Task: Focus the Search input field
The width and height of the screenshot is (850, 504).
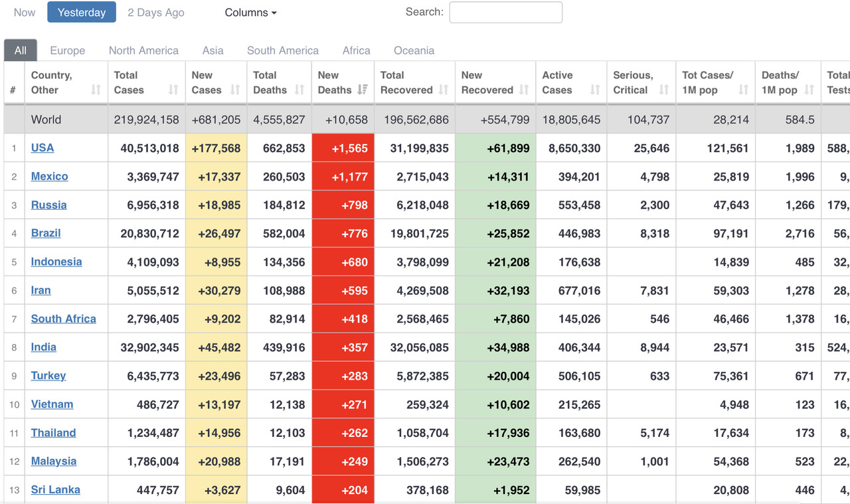Action: (x=506, y=12)
